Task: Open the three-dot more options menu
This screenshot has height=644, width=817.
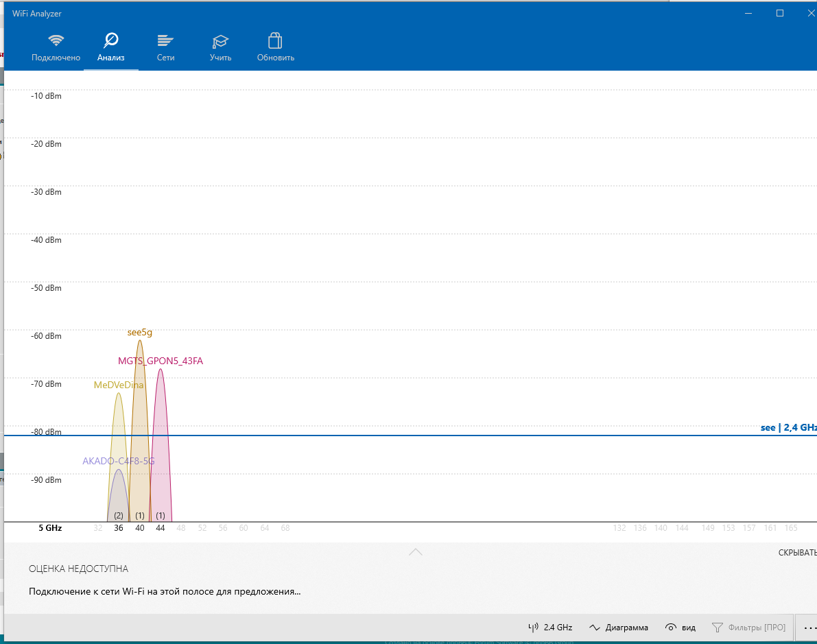Action: [809, 628]
